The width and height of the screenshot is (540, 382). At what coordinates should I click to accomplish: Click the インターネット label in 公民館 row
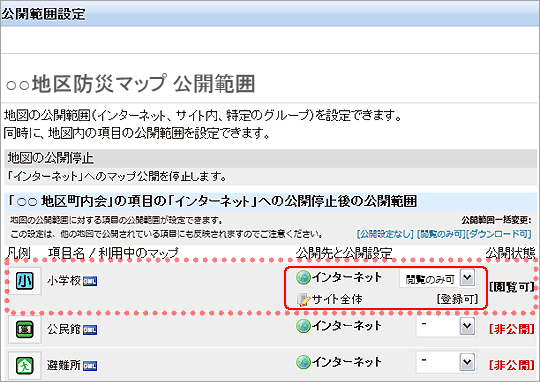point(347,326)
